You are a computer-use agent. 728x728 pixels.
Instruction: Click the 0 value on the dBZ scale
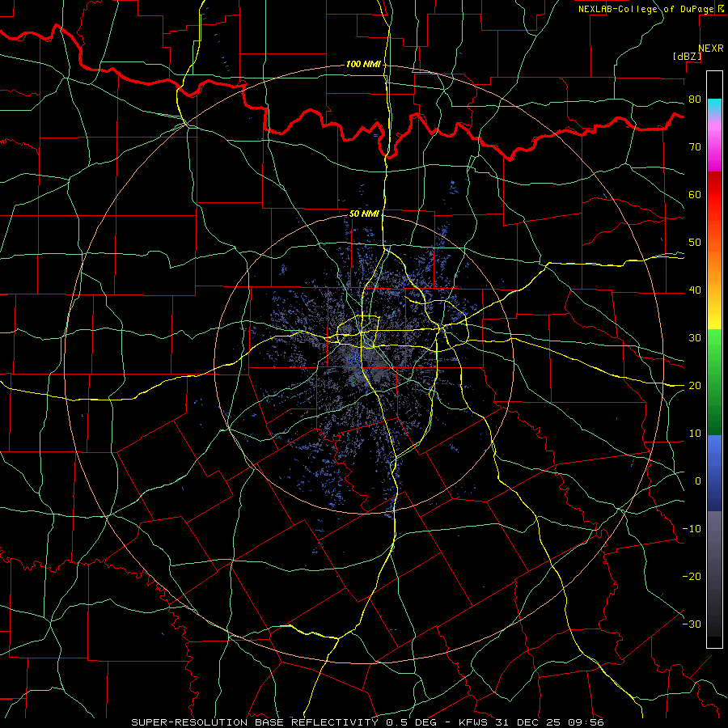tap(698, 481)
